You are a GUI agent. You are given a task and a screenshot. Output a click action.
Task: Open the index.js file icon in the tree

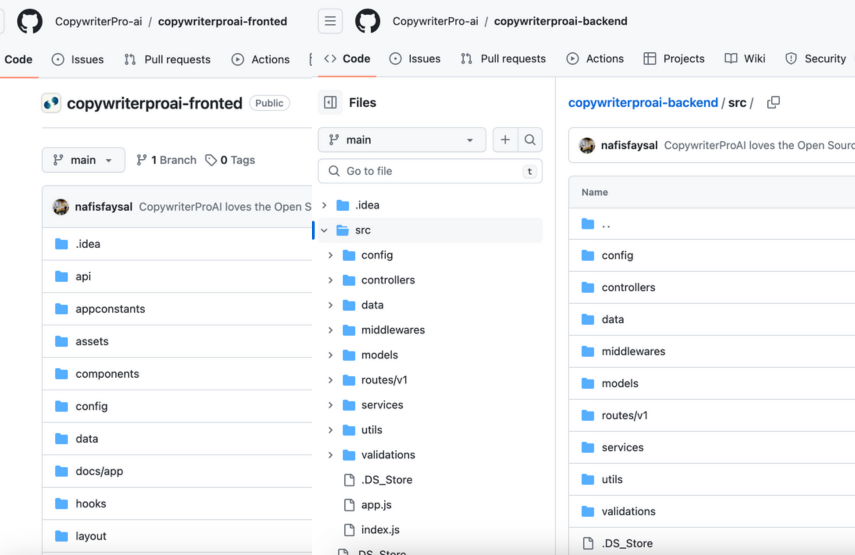pos(349,530)
